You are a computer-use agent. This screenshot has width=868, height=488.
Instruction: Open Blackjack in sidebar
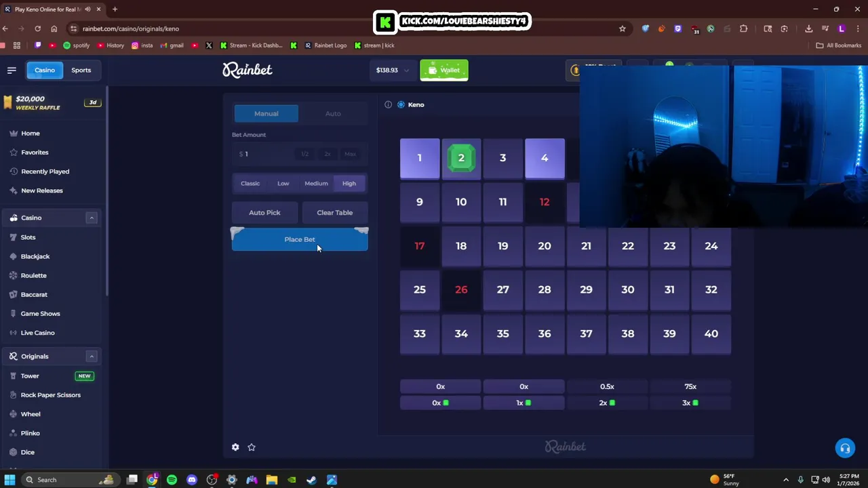point(35,256)
